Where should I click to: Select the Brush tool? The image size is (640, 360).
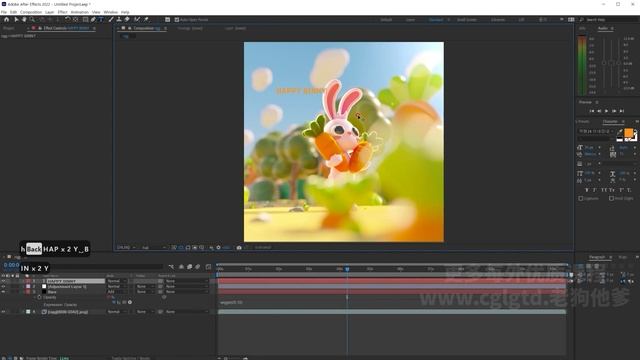[111, 19]
